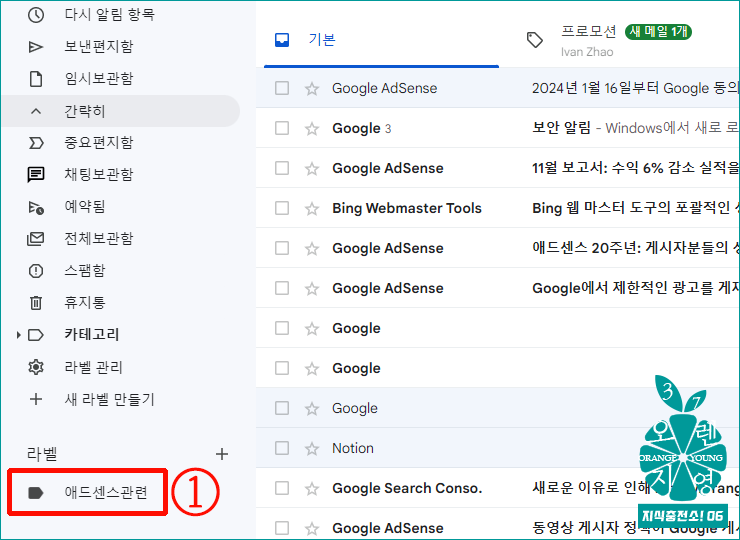
Task: Open the 채팅보관함 chat icon
Action: click(36, 175)
